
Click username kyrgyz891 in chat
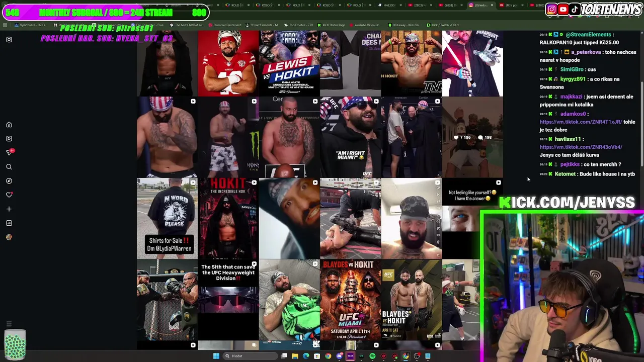pos(573,79)
